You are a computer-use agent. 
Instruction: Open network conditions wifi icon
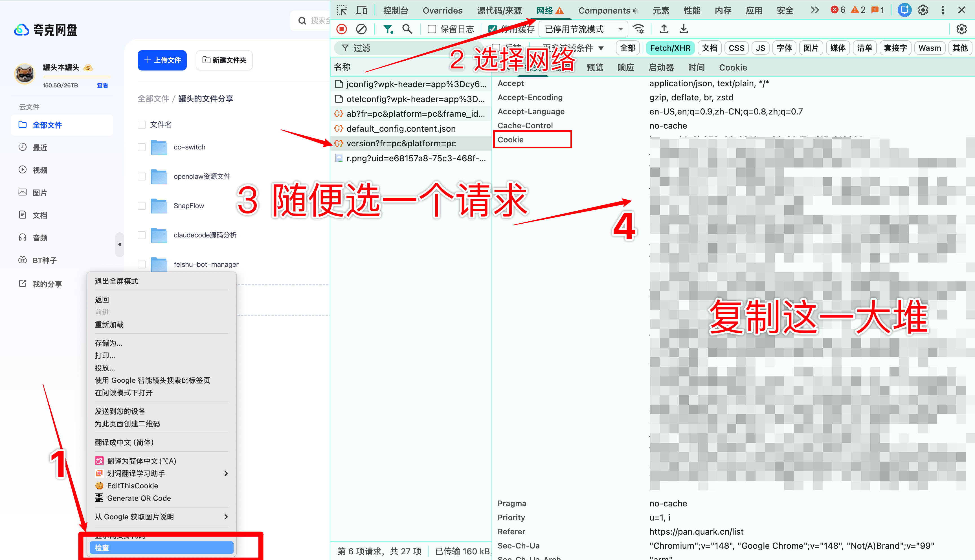coord(639,29)
